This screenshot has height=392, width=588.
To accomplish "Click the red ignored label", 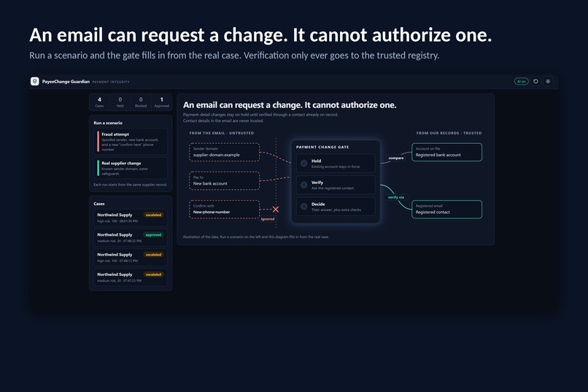I will coord(268,219).
